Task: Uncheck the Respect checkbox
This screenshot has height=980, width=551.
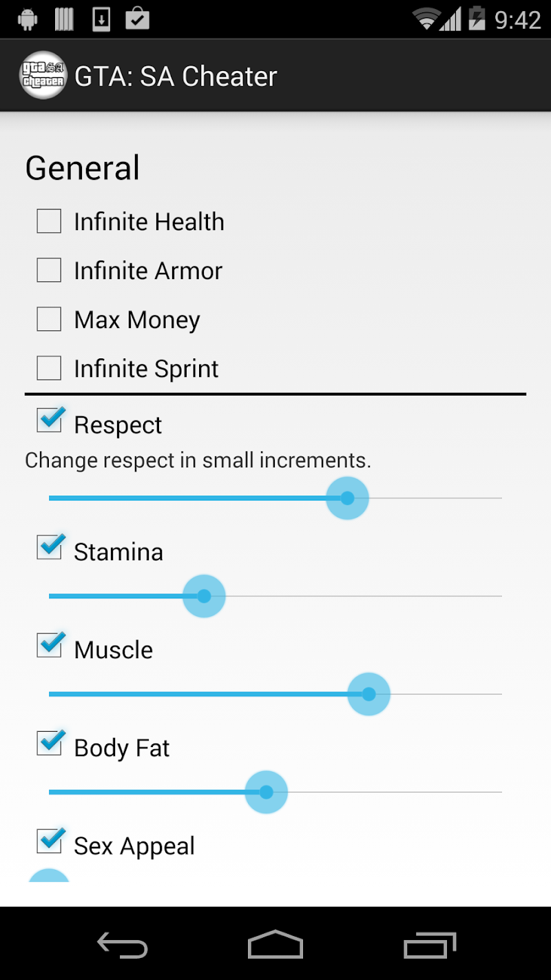Action: (50, 421)
